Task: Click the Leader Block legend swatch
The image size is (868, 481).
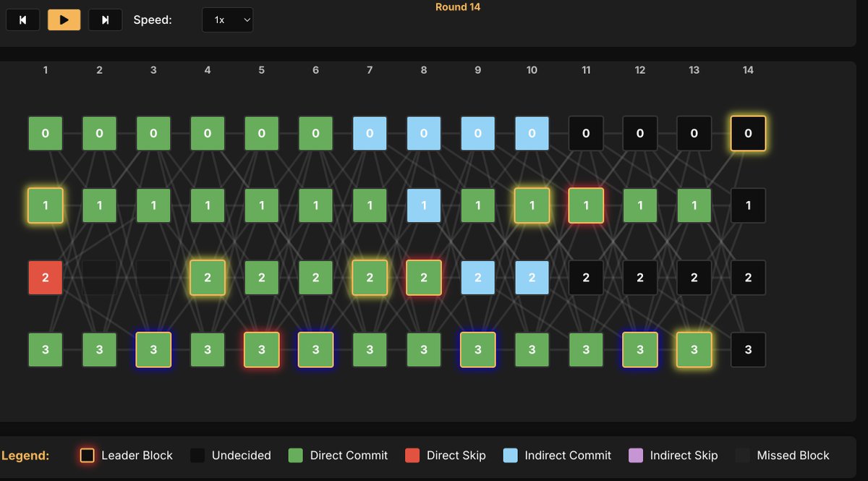Action: click(x=88, y=456)
